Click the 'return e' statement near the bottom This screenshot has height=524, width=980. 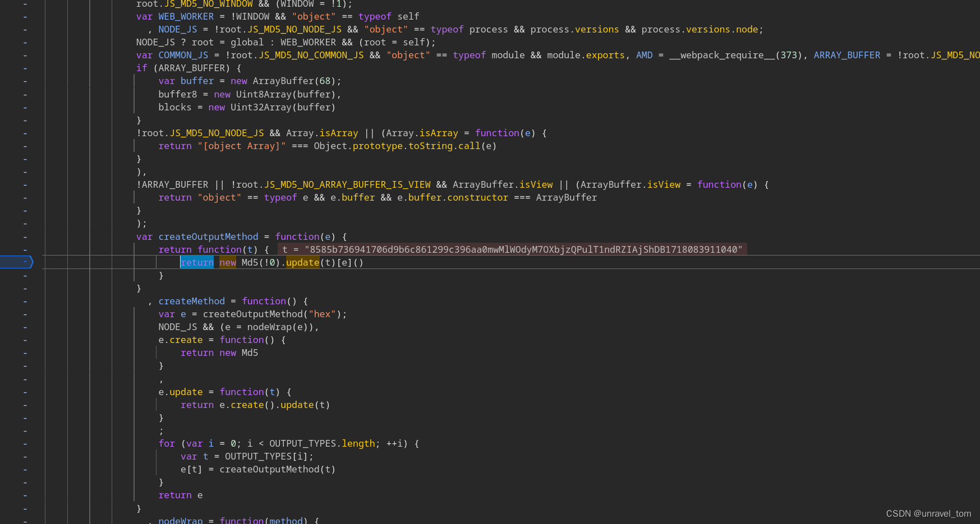tap(180, 495)
